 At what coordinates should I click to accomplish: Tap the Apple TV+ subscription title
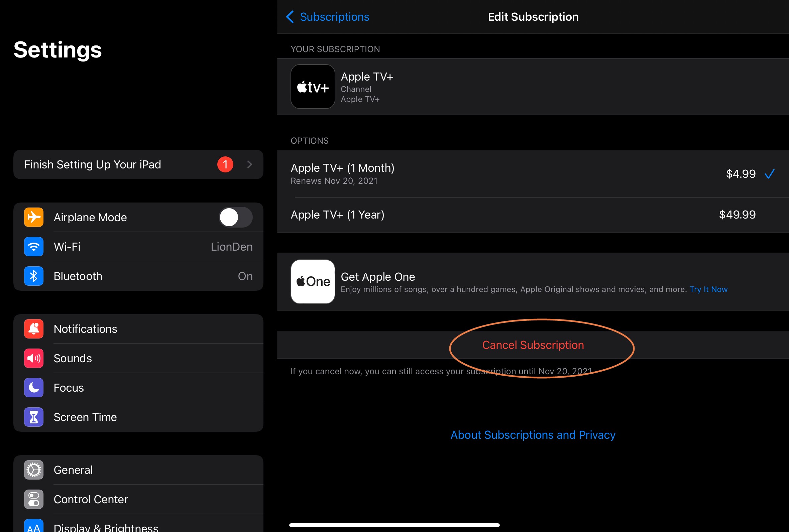367,77
